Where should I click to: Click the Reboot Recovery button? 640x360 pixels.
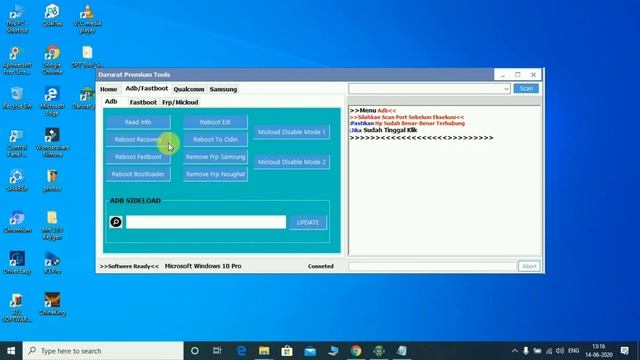click(138, 140)
